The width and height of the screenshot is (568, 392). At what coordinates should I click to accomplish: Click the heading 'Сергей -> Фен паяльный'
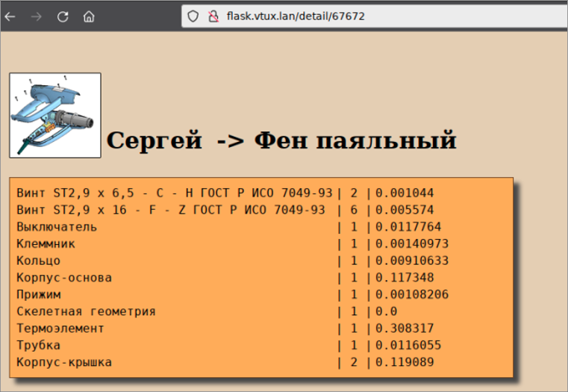click(x=281, y=140)
